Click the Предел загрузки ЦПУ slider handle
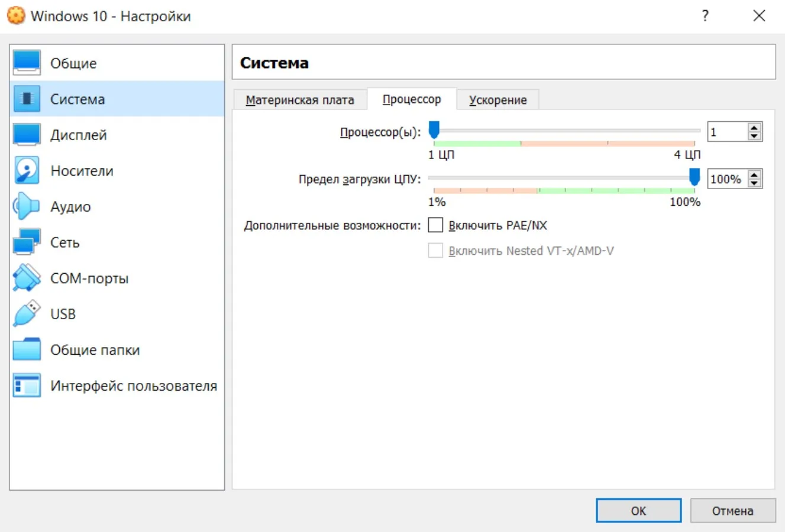Screen dimensions: 785x532 (x=694, y=177)
